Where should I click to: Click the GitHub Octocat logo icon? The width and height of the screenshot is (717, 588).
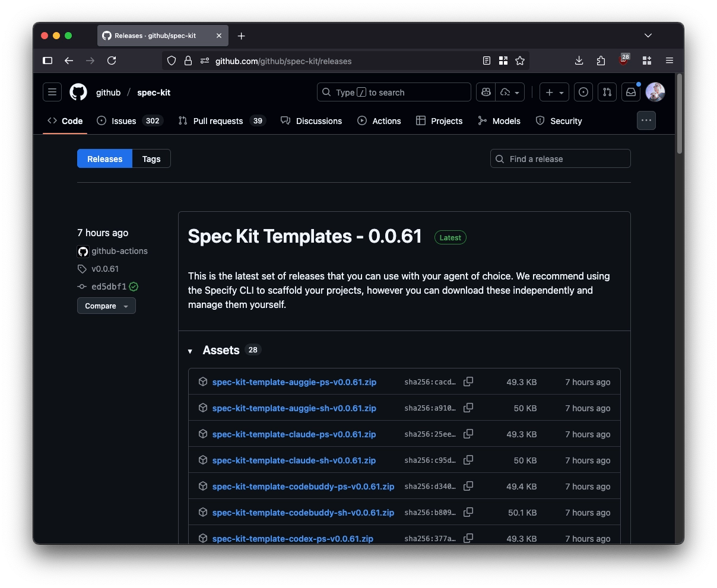78,93
